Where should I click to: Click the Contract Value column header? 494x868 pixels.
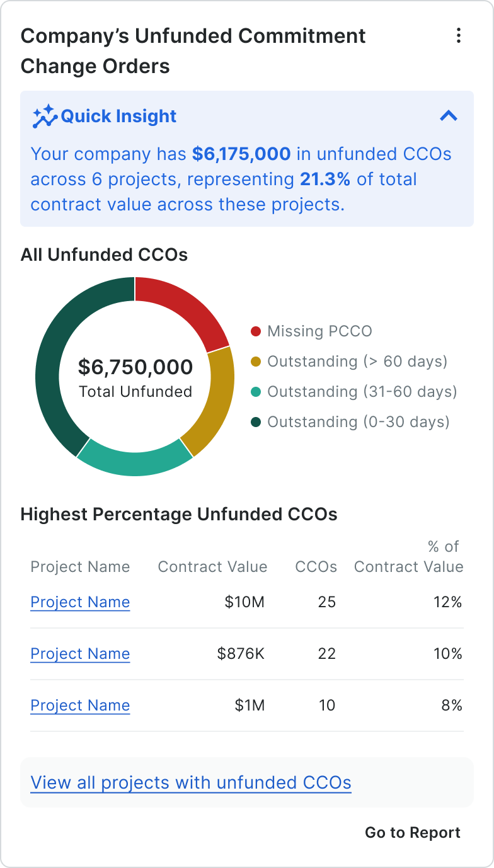212,567
